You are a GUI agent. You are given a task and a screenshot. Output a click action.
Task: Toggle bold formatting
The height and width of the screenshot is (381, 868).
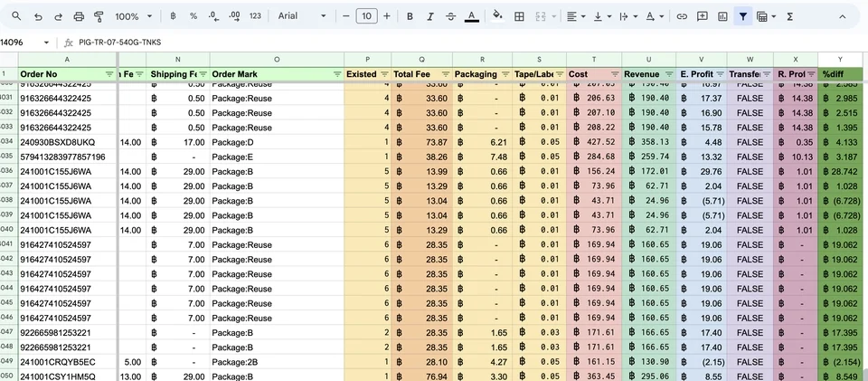pos(410,16)
